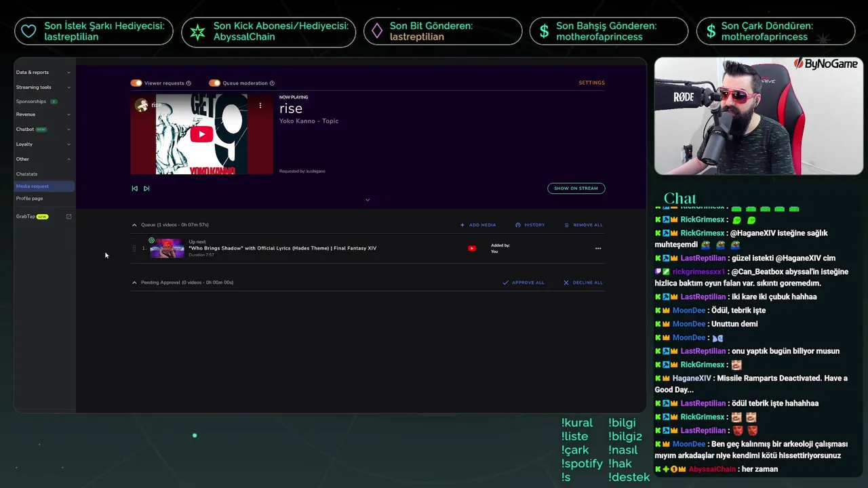Screen dimensions: 868x488
Task: Click the "Added by: You" text
Action: (500, 248)
